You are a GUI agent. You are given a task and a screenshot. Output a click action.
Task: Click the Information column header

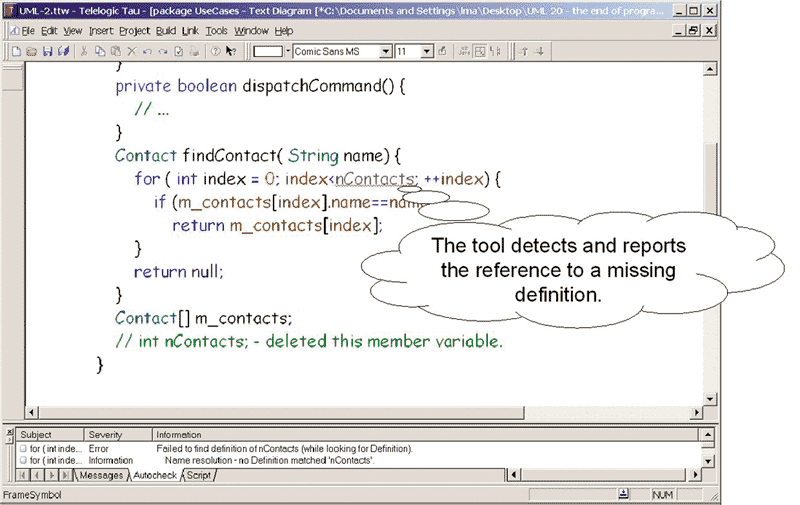point(178,435)
